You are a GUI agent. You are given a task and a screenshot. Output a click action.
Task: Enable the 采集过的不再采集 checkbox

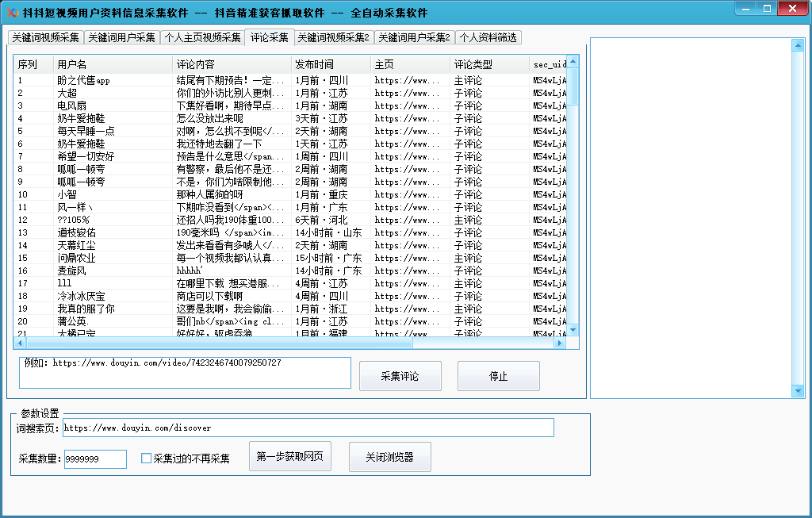click(x=146, y=459)
